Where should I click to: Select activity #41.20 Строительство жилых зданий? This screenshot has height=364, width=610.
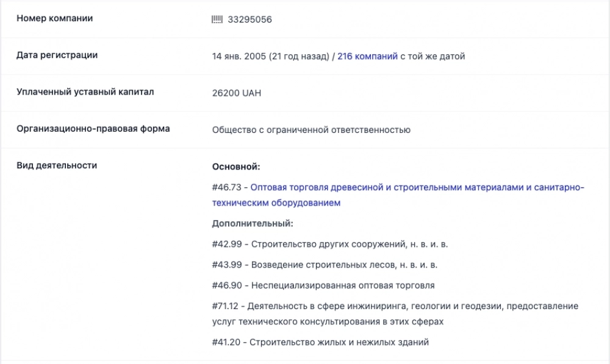coord(320,342)
